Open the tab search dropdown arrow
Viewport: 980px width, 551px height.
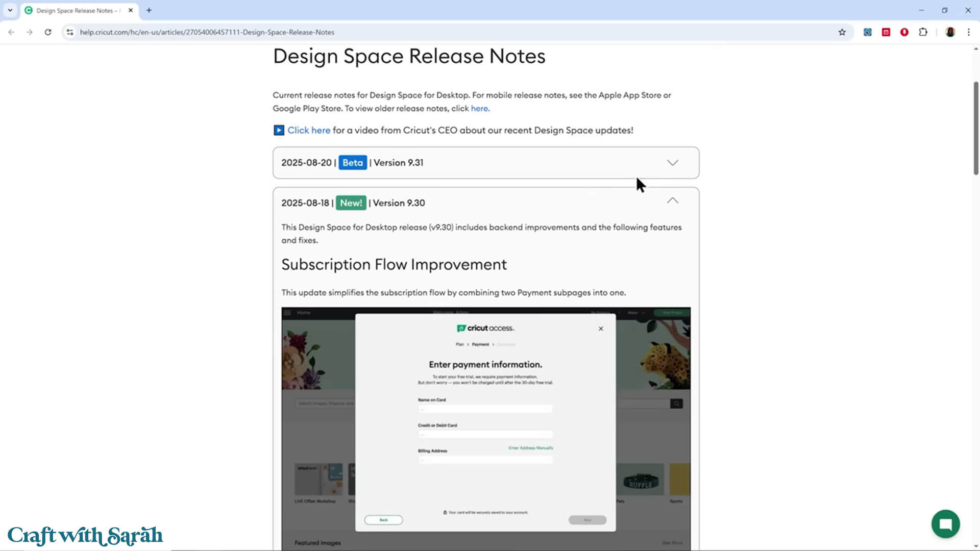(10, 10)
